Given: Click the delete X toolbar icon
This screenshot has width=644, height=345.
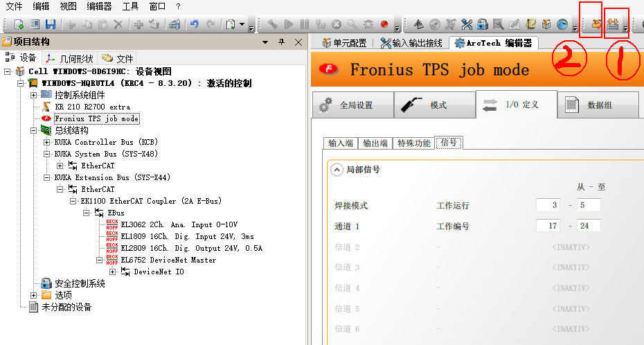Looking at the screenshot, I should pyautogui.click(x=118, y=25).
